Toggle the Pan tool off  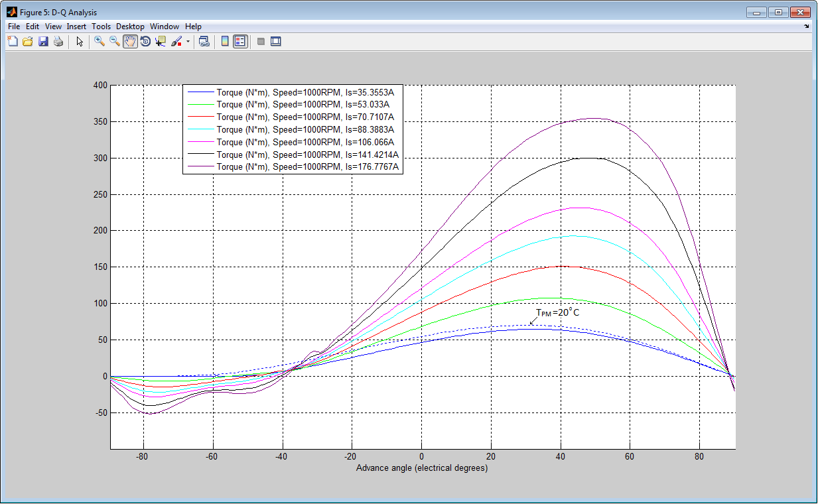tap(130, 41)
